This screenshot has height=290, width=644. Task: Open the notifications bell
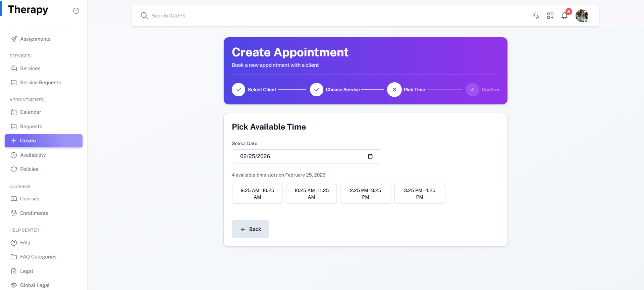pos(564,16)
